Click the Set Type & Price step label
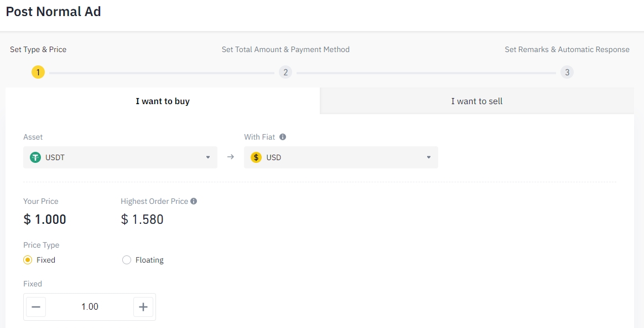This screenshot has height=328, width=644. point(38,49)
